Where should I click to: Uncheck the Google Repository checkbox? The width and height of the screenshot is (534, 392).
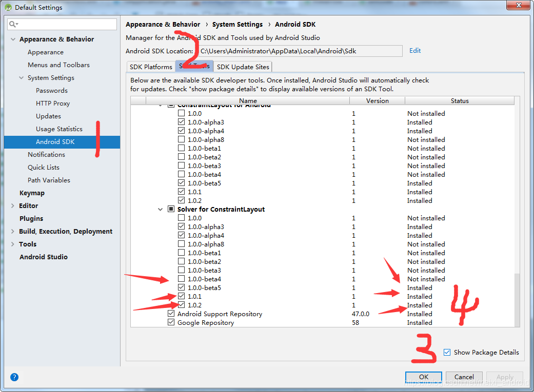(x=171, y=322)
